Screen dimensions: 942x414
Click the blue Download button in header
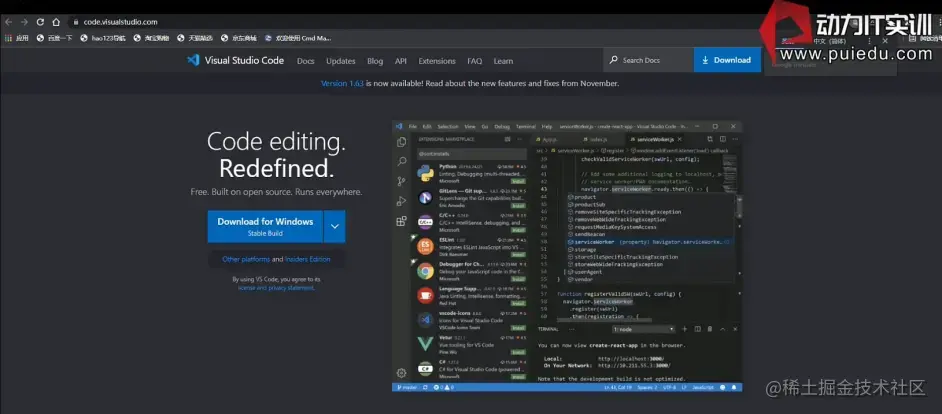coord(728,60)
